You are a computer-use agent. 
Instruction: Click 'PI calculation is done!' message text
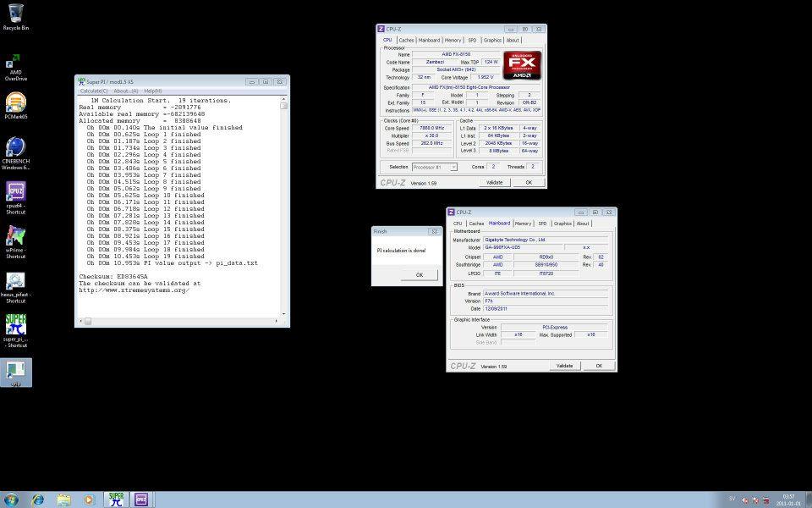(401, 251)
